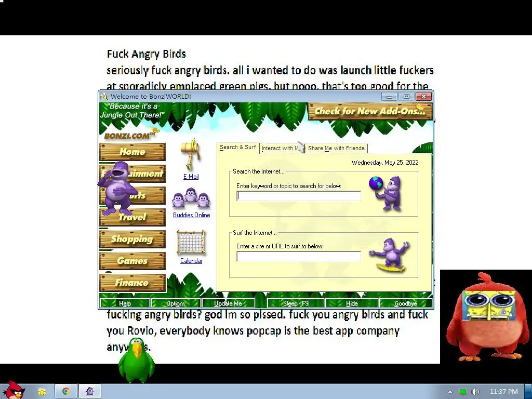Click the Sleep - F9 button

coord(296,303)
